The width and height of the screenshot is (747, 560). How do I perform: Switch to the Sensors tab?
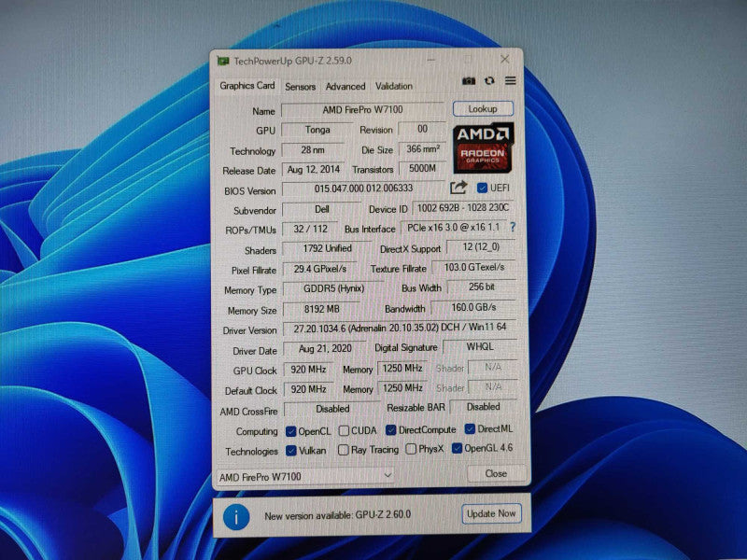point(300,87)
